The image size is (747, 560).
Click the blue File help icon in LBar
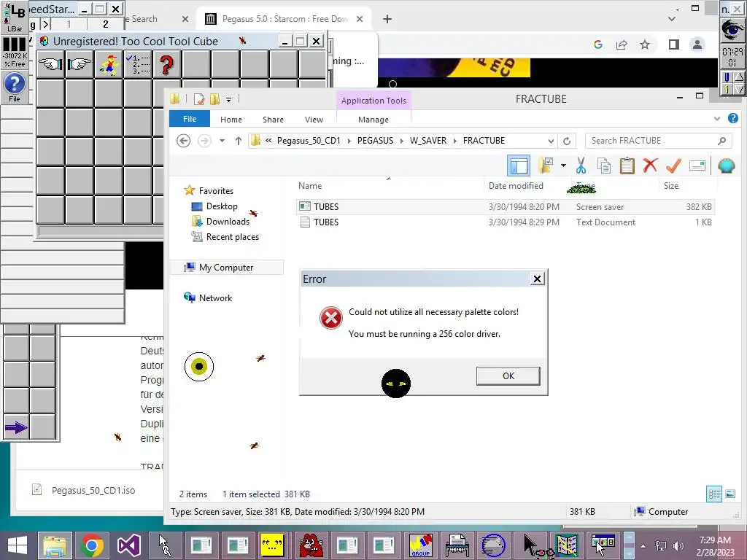pos(15,87)
